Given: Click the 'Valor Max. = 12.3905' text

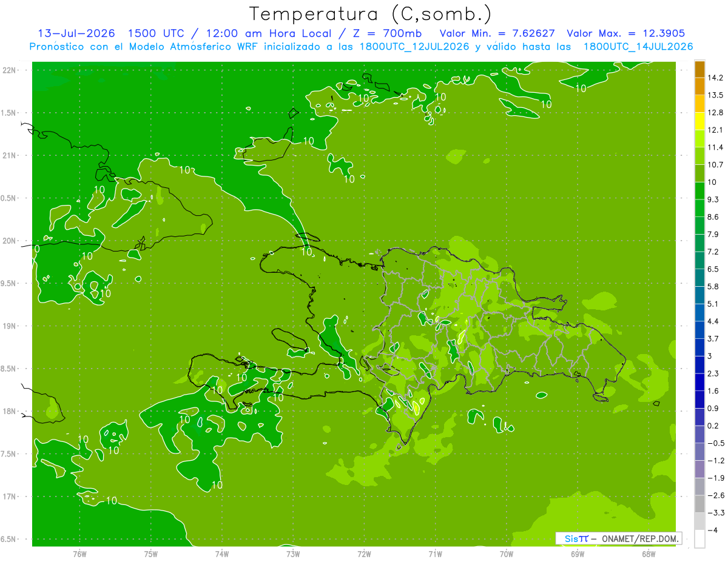Looking at the screenshot, I should click(x=626, y=33).
